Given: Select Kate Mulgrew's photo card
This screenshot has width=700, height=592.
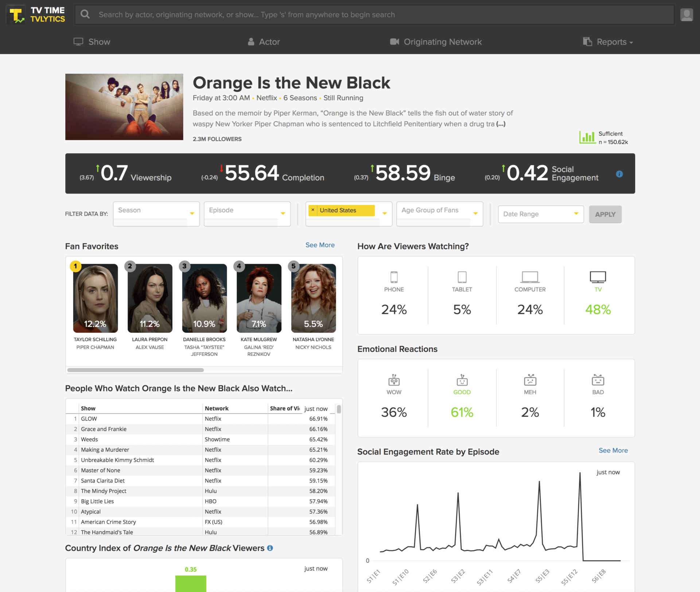Looking at the screenshot, I should coord(259,298).
